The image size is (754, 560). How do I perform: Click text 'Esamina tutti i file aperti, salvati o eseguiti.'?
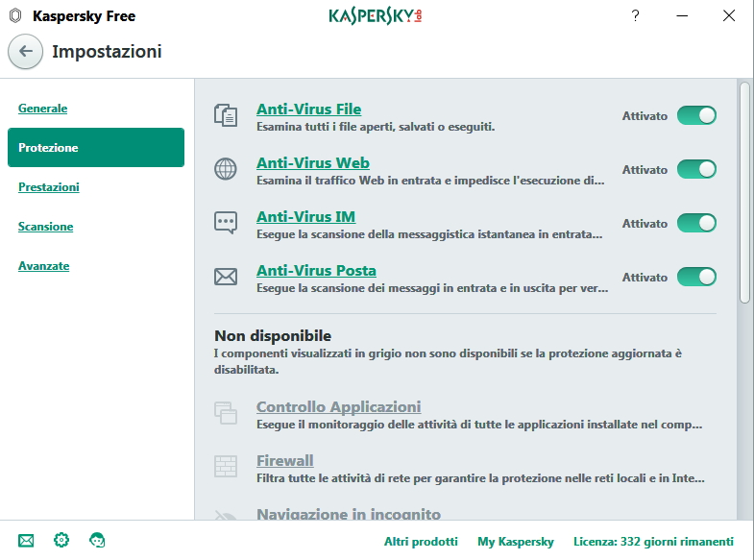(376, 127)
